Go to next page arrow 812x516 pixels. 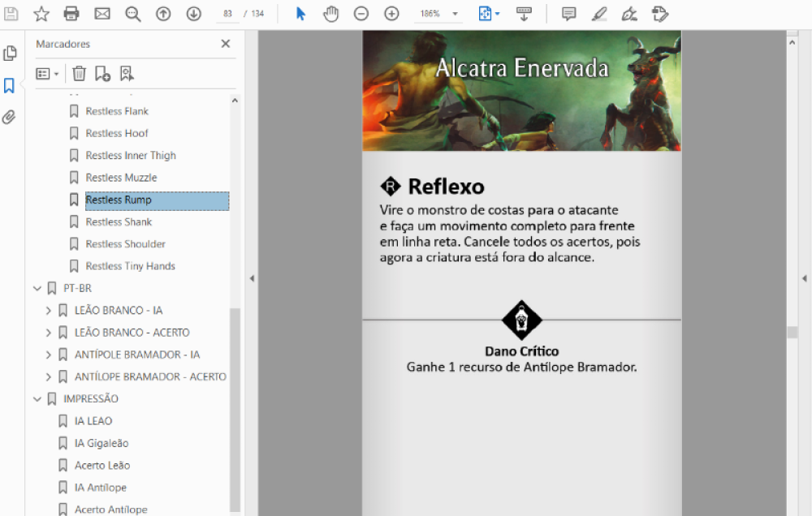point(193,14)
